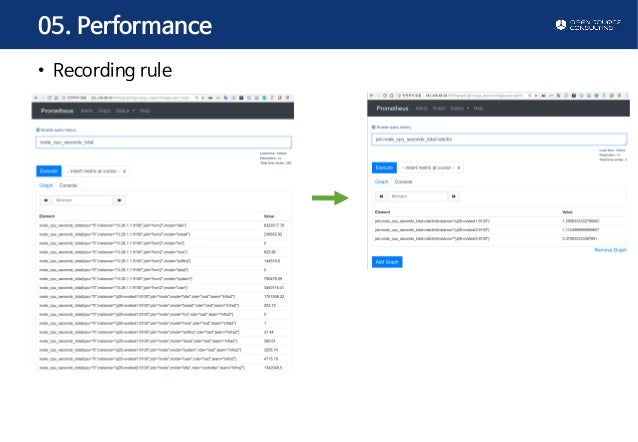Open Prometheus home link in right window
The image size is (638, 442).
[392, 108]
